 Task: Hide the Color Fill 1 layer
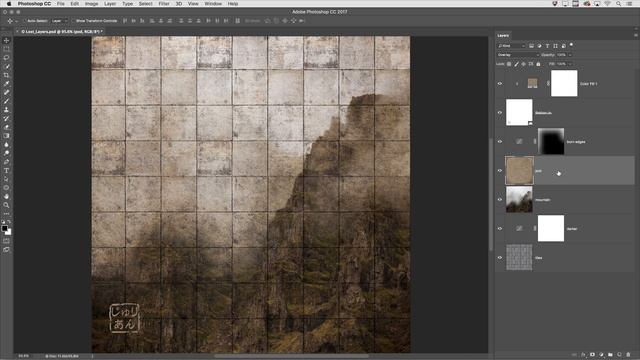tap(500, 84)
